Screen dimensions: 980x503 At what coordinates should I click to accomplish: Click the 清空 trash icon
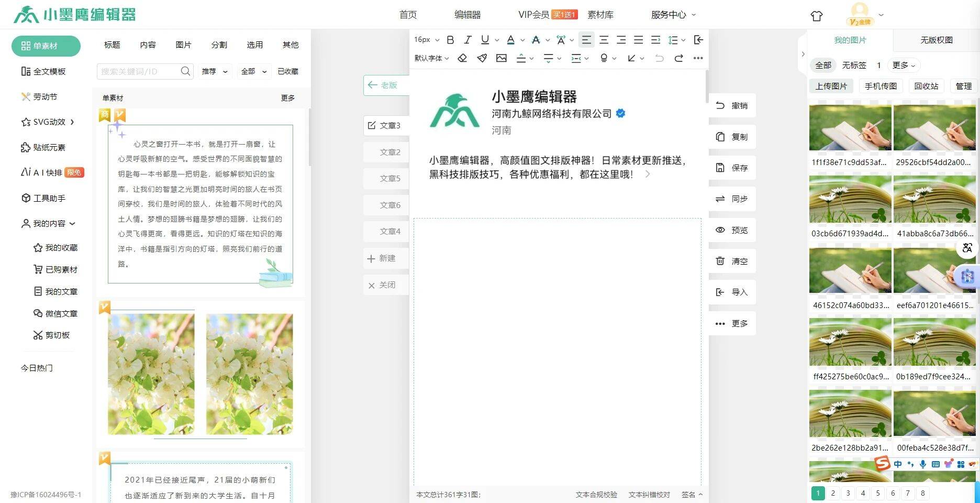720,261
